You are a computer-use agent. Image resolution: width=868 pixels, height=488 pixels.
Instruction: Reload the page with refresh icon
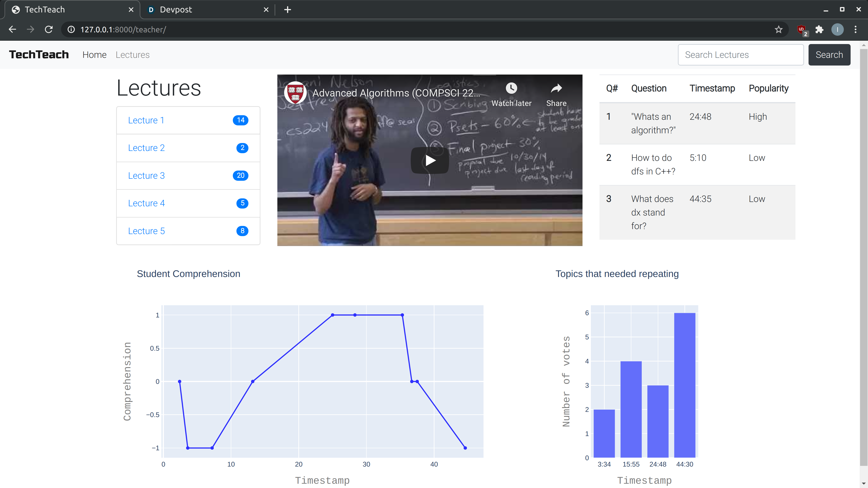pos(49,30)
